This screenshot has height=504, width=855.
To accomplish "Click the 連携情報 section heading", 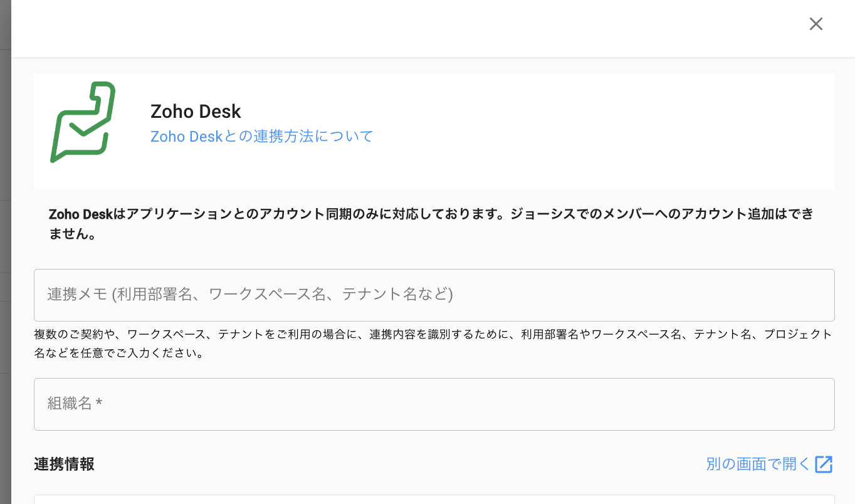I will click(64, 465).
